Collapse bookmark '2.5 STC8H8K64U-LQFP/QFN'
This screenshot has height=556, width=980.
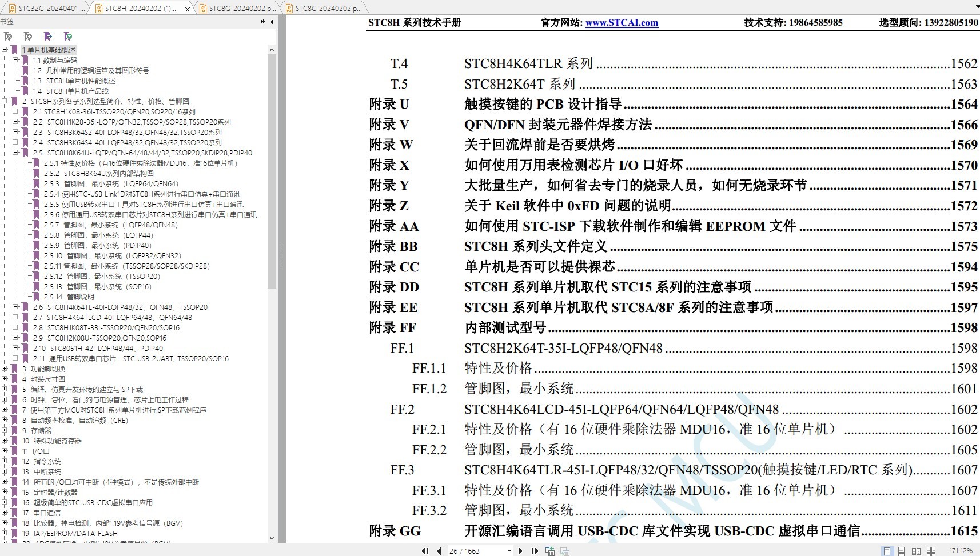click(x=15, y=153)
